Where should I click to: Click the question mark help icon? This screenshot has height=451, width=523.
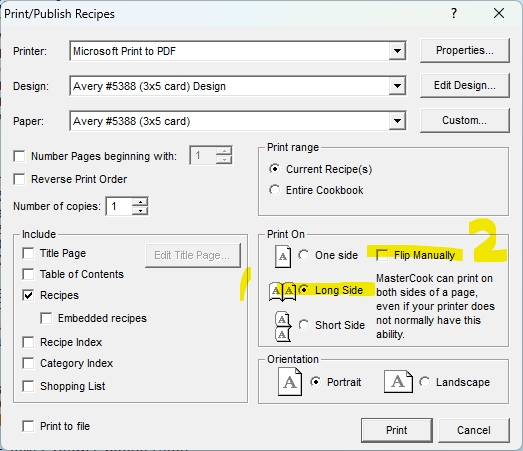454,13
